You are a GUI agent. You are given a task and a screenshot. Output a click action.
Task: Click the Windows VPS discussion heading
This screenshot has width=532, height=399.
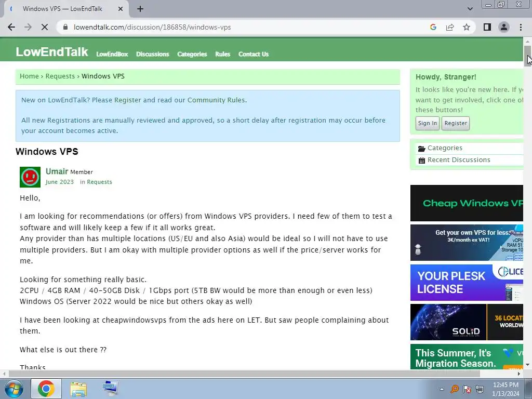pyautogui.click(x=47, y=152)
